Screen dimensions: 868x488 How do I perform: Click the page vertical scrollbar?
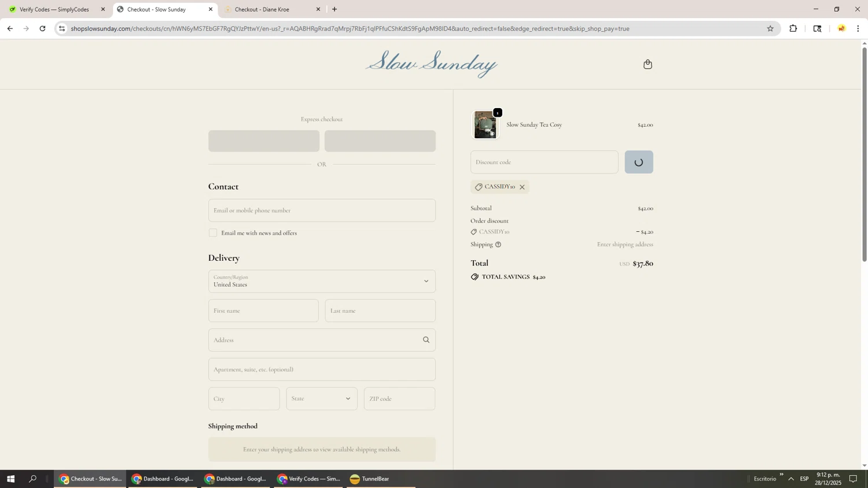coord(865,155)
